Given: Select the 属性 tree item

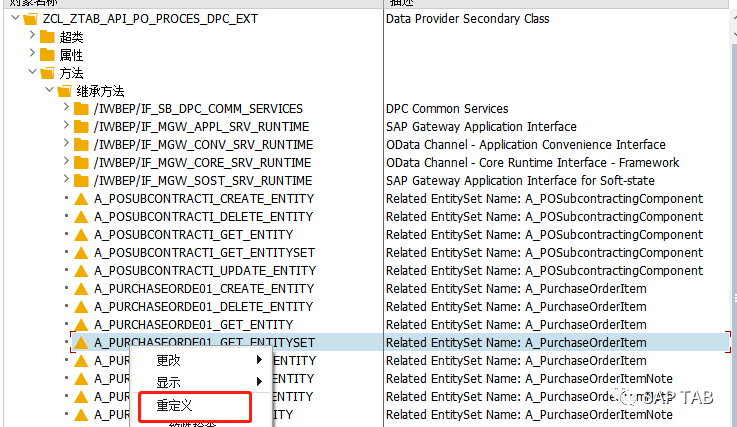Looking at the screenshot, I should coord(71,55).
